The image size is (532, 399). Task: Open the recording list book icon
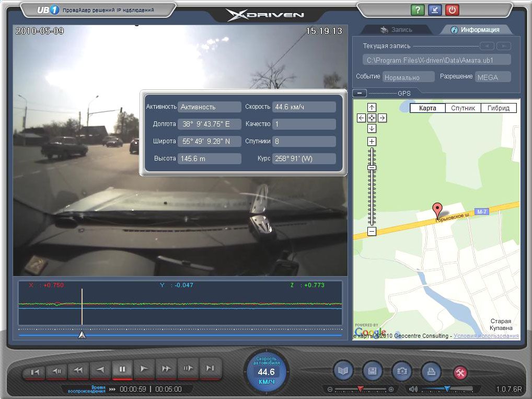click(343, 371)
